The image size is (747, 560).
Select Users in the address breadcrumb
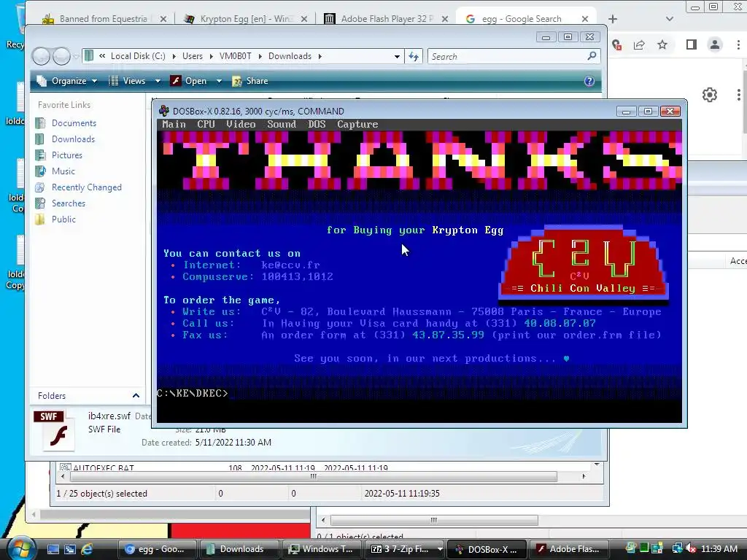click(x=193, y=56)
